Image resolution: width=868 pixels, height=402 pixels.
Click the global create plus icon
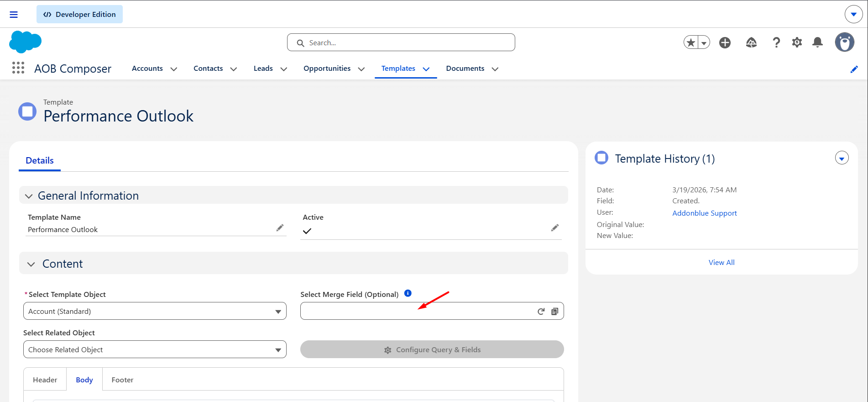point(725,42)
